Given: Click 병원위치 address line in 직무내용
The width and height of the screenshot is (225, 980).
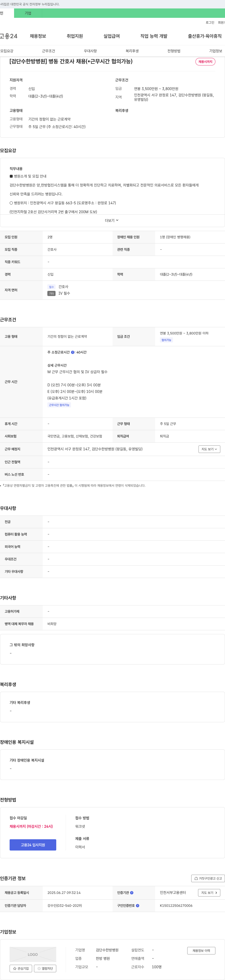Looking at the screenshot, I should [63, 203].
